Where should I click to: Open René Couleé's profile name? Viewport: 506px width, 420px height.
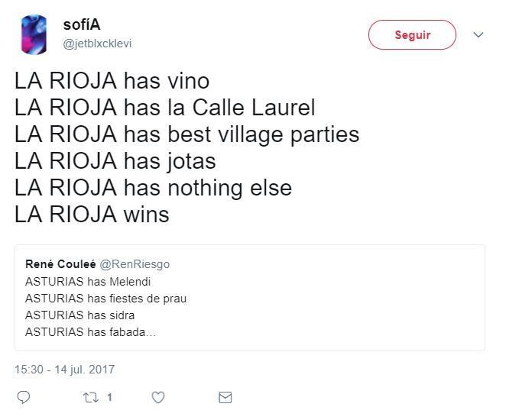click(x=60, y=264)
